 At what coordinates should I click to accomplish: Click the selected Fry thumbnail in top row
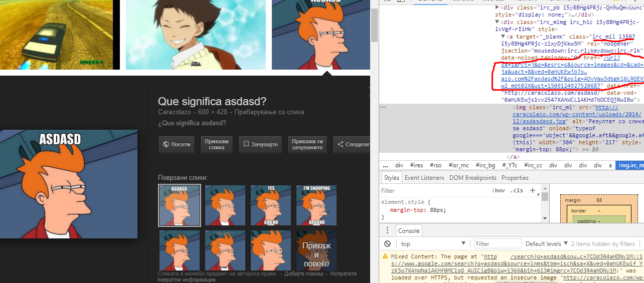click(321, 35)
